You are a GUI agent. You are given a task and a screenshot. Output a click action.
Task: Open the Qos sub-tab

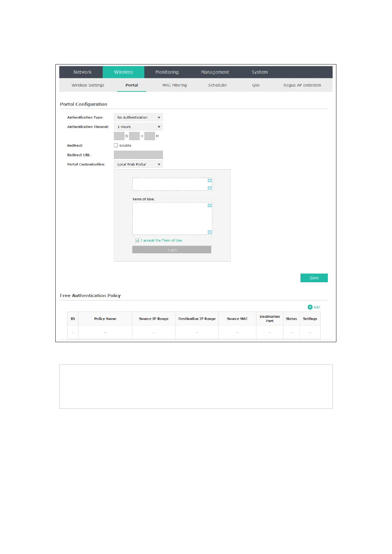256,85
